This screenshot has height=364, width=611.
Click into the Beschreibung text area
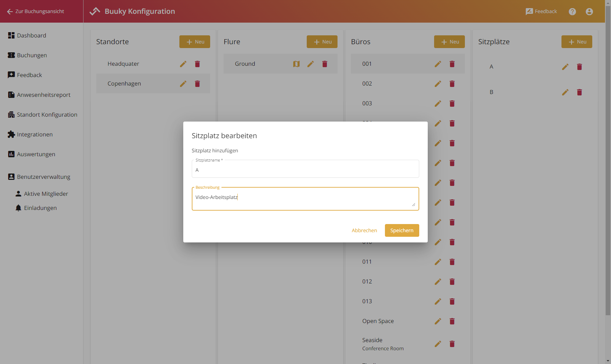pyautogui.click(x=305, y=199)
